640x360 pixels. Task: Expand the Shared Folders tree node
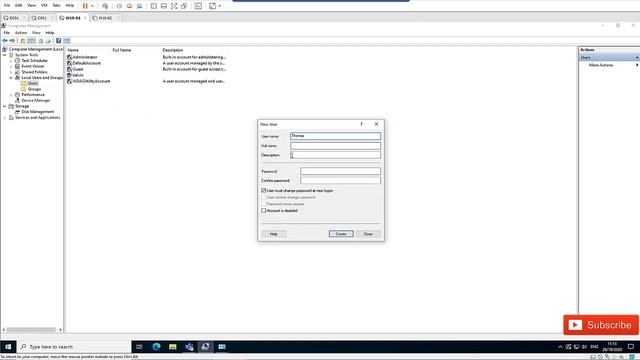coord(11,72)
